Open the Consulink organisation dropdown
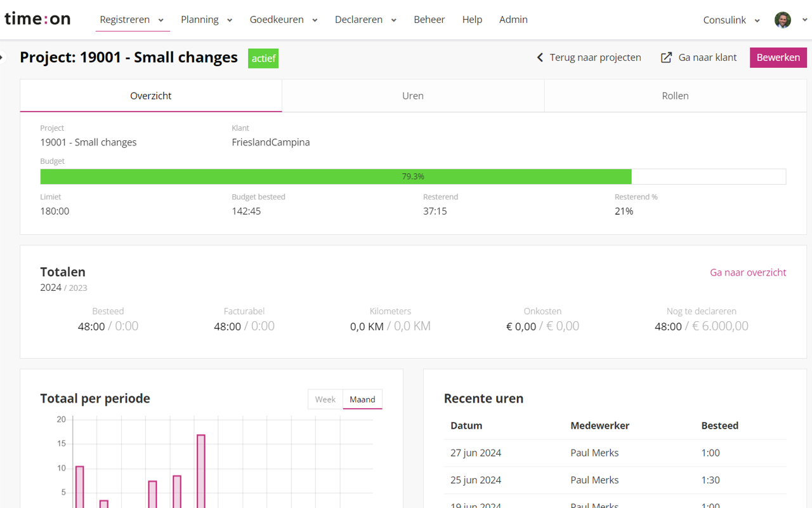This screenshot has height=508, width=812. click(731, 20)
